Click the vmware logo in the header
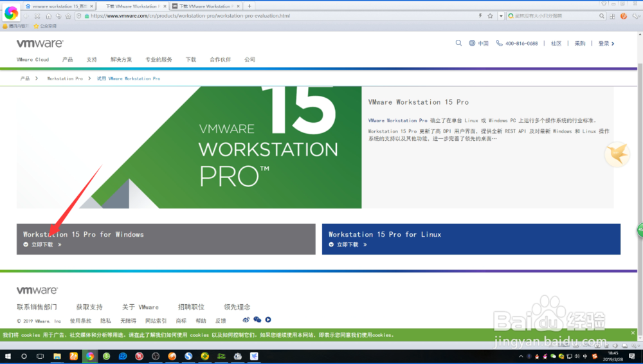 coord(40,43)
